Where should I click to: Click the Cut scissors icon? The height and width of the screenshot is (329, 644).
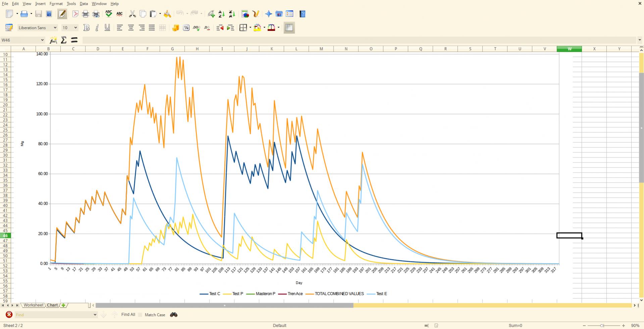pyautogui.click(x=133, y=14)
